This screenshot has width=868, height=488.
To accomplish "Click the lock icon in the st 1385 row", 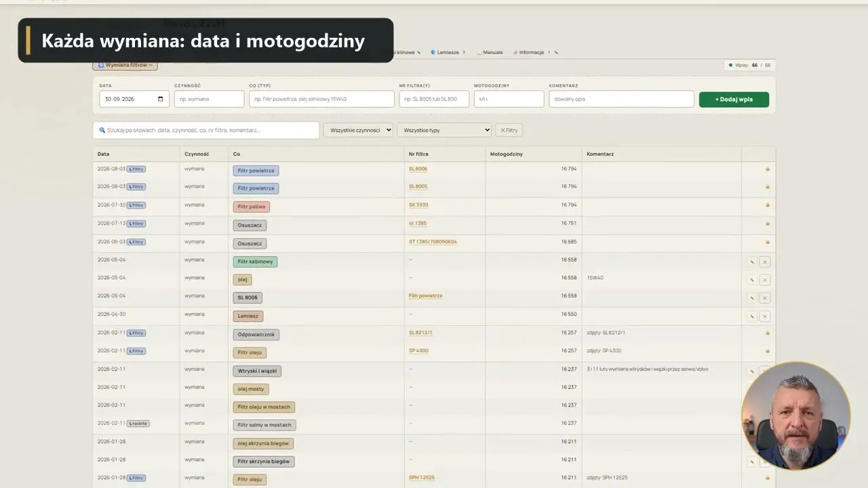I will click(x=768, y=223).
